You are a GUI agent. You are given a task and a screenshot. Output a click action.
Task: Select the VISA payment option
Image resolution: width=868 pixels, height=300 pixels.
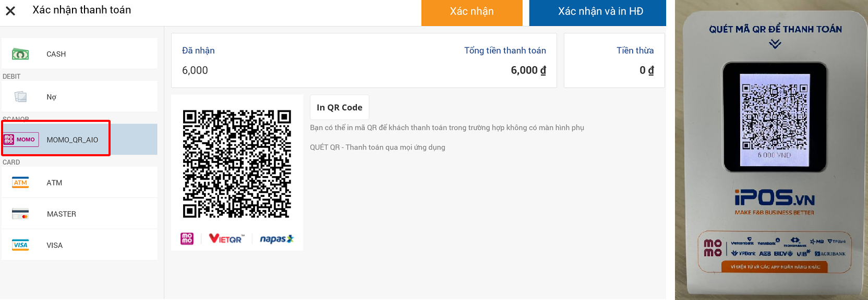tap(55, 245)
